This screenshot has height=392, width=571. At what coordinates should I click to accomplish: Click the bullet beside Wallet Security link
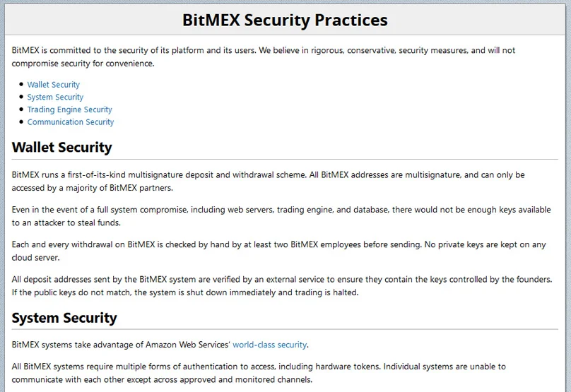(x=21, y=84)
